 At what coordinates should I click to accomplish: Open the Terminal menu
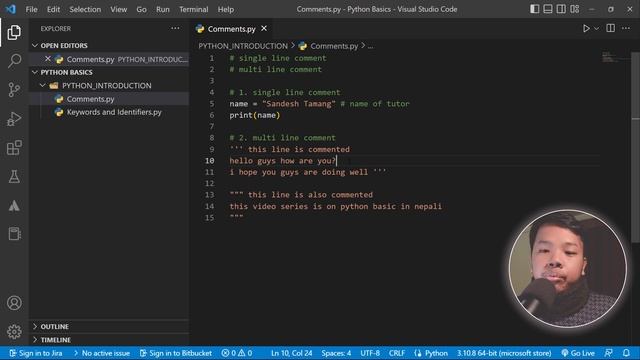pos(193,9)
